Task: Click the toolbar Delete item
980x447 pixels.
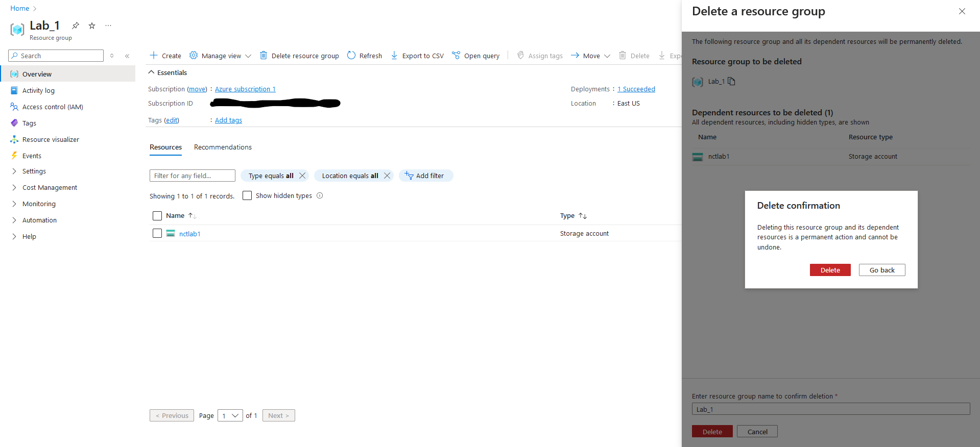Action: click(634, 56)
